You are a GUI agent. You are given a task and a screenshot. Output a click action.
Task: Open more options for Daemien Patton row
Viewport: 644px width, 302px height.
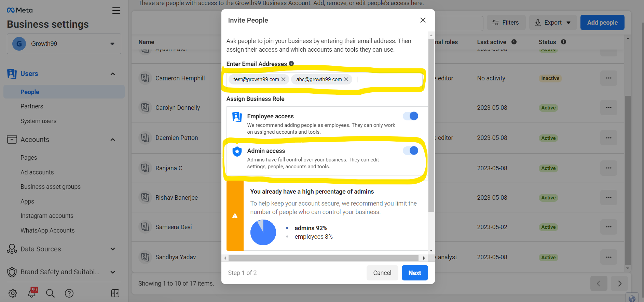609,138
